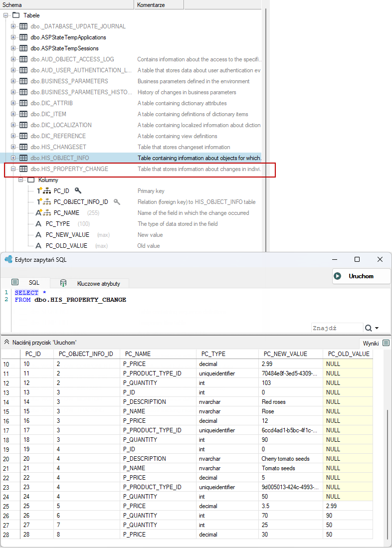Click the Komentarze column header
Image resolution: width=392 pixels, height=552 pixels.
(x=159, y=5)
